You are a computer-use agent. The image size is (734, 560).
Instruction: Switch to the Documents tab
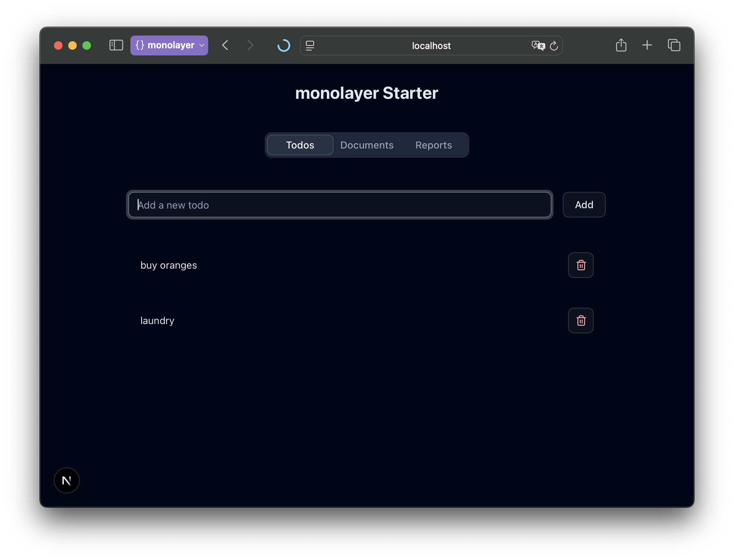pyautogui.click(x=367, y=145)
